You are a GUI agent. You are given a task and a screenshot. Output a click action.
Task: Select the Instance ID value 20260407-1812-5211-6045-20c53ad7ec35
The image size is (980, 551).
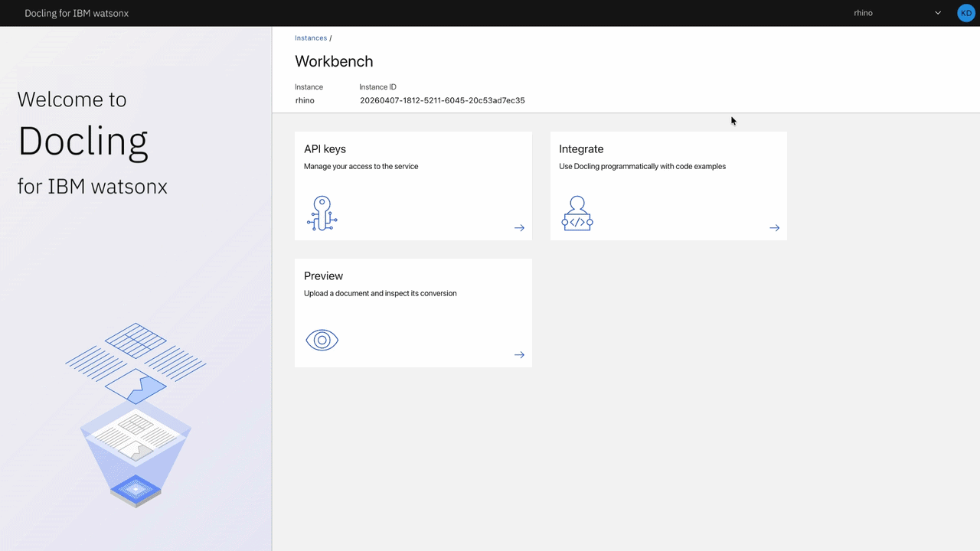tap(443, 100)
